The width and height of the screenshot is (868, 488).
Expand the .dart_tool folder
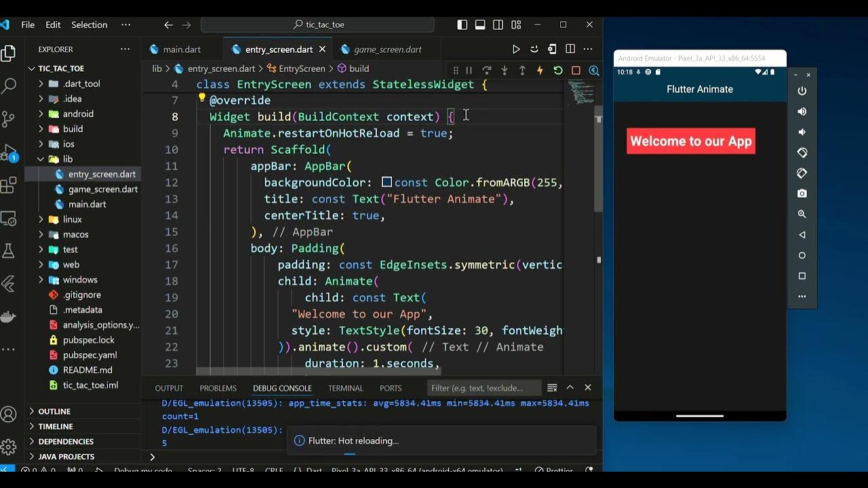(83, 84)
